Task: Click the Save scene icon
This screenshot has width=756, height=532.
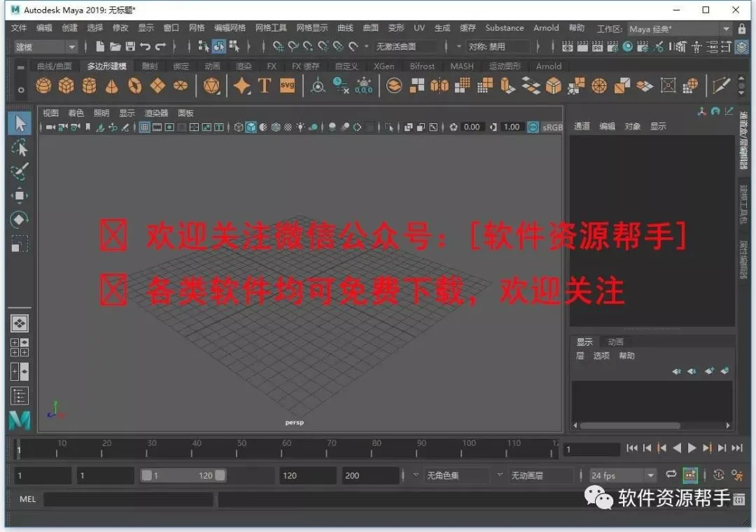Action: coord(130,47)
